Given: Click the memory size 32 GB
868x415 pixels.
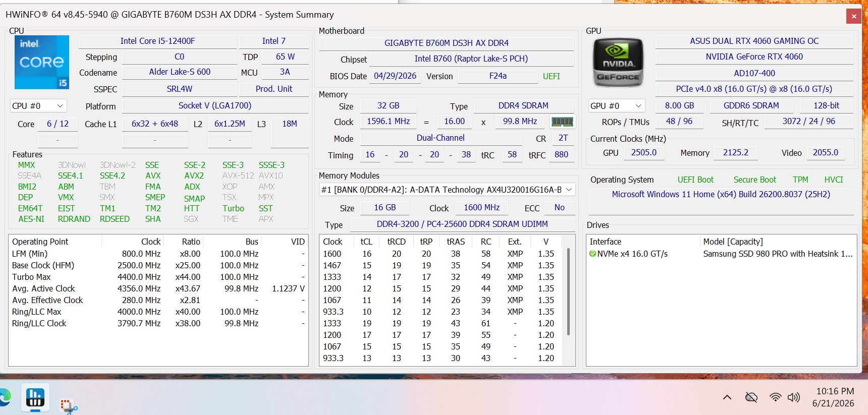Looking at the screenshot, I should (388, 106).
